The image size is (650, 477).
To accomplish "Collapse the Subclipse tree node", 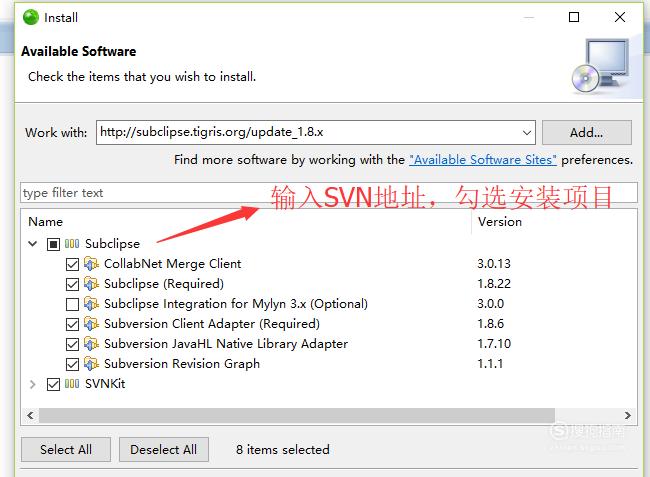I will tap(33, 244).
